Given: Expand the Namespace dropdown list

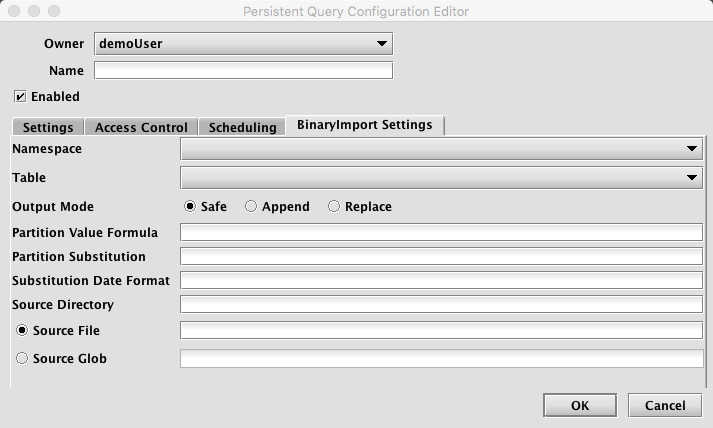Looking at the screenshot, I should point(441,149).
